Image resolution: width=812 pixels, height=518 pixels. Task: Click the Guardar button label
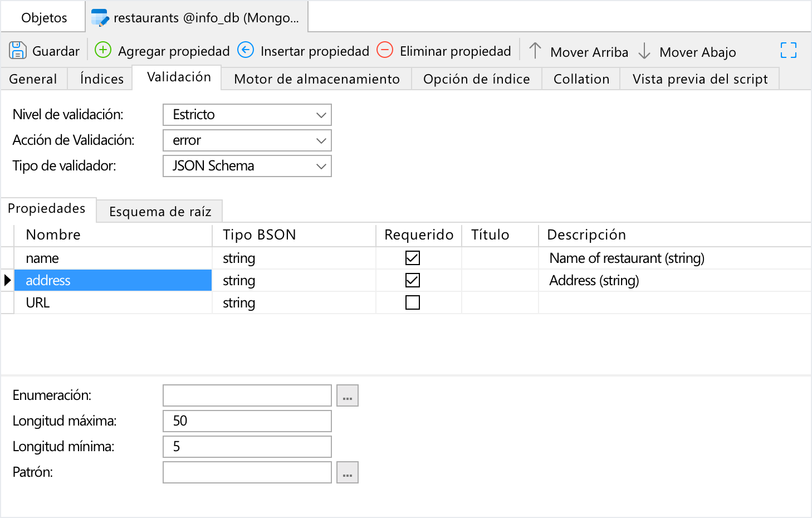point(56,51)
